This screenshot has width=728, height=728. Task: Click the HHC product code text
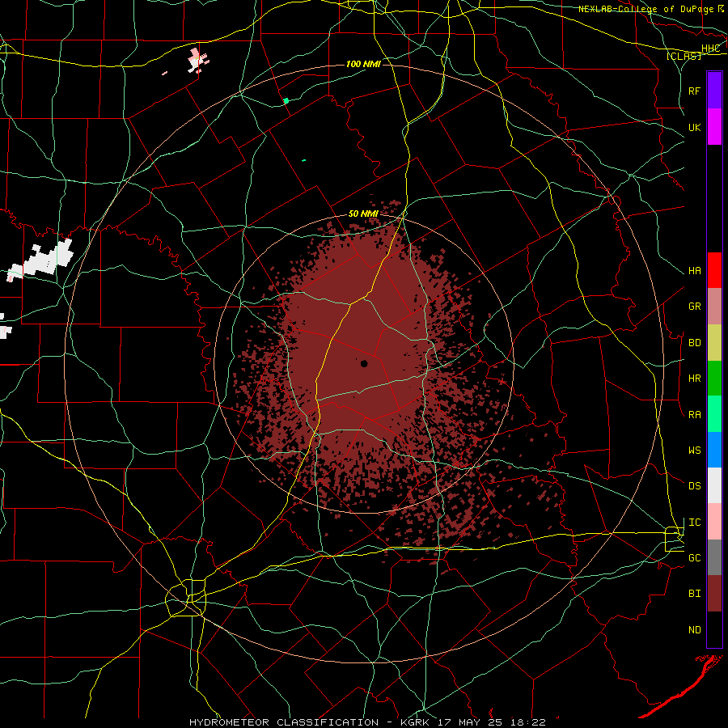pyautogui.click(x=710, y=49)
